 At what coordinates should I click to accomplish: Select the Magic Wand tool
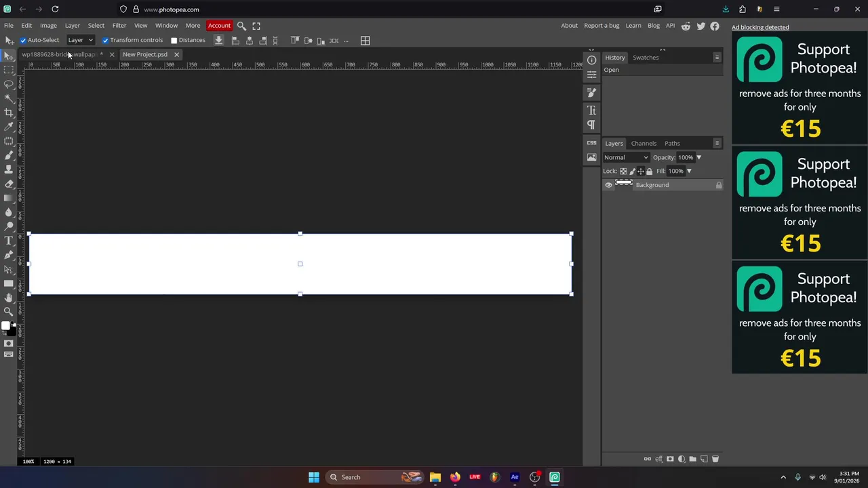tap(9, 98)
